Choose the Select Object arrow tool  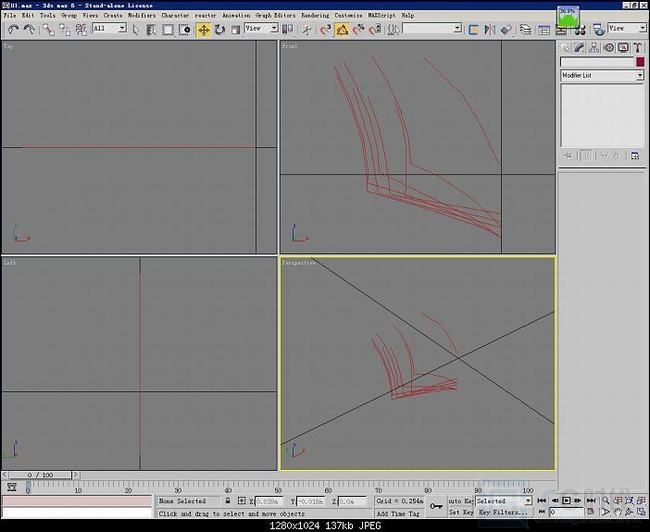tap(136, 29)
